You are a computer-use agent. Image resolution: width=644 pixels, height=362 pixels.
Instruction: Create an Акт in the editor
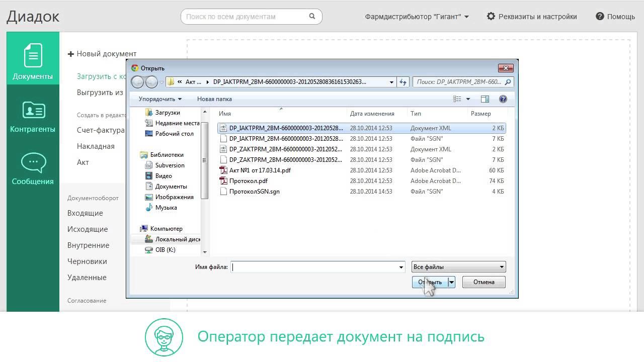83,162
